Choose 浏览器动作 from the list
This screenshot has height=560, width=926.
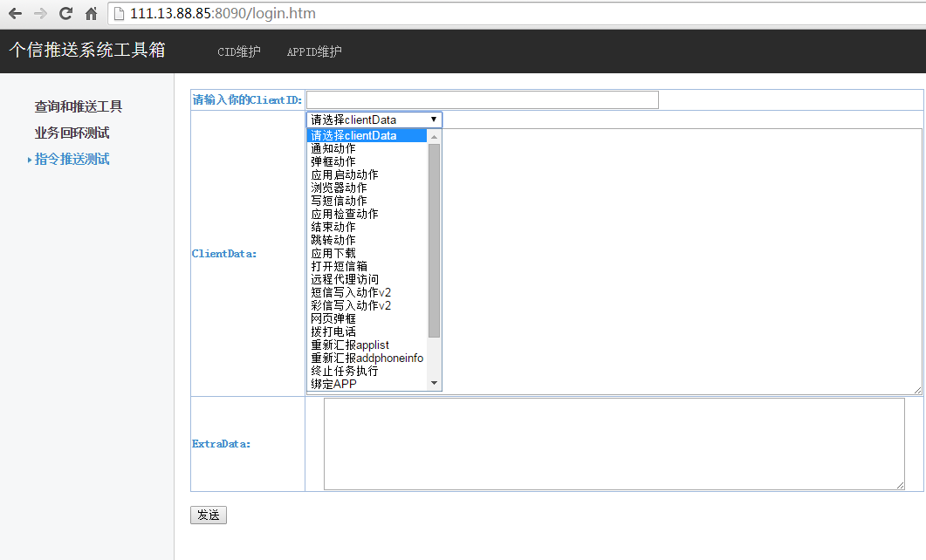367,188
